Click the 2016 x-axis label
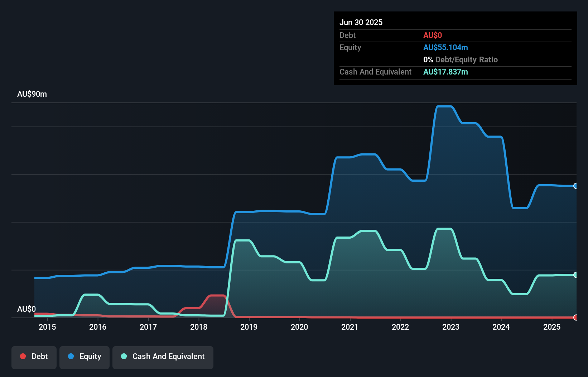 coord(98,327)
